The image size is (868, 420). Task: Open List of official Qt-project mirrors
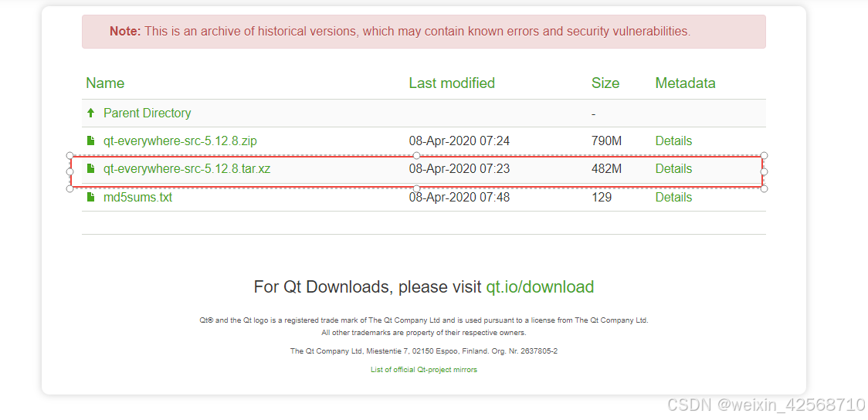pyautogui.click(x=423, y=370)
